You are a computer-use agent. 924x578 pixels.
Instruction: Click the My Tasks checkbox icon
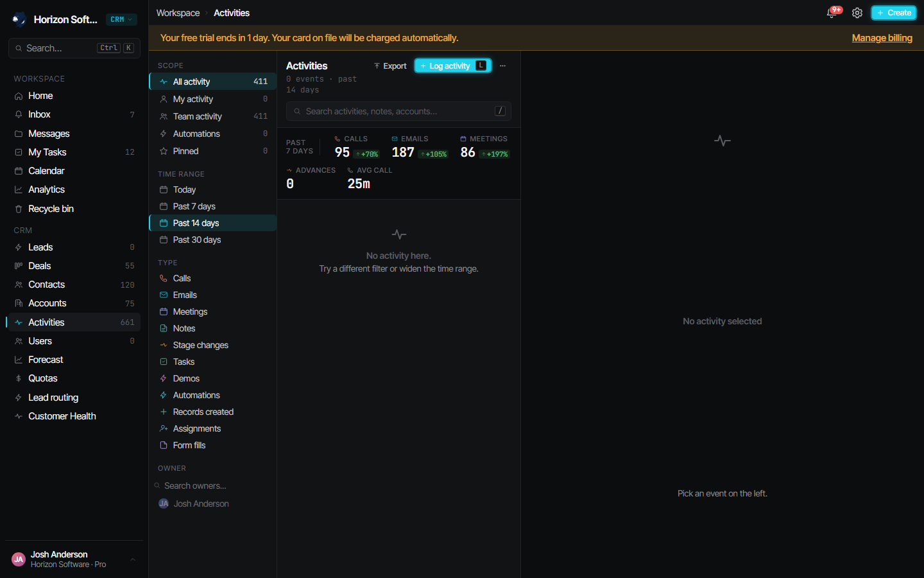19,152
